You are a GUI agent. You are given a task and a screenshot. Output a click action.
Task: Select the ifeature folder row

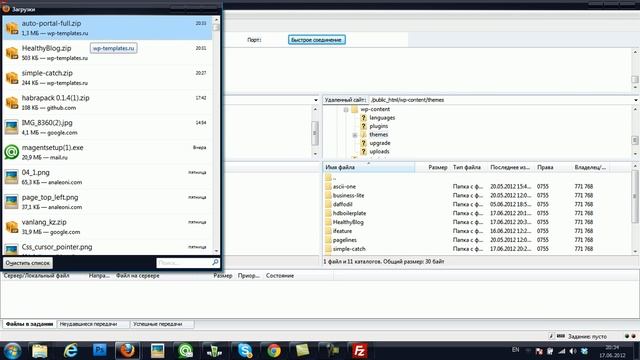(478, 231)
